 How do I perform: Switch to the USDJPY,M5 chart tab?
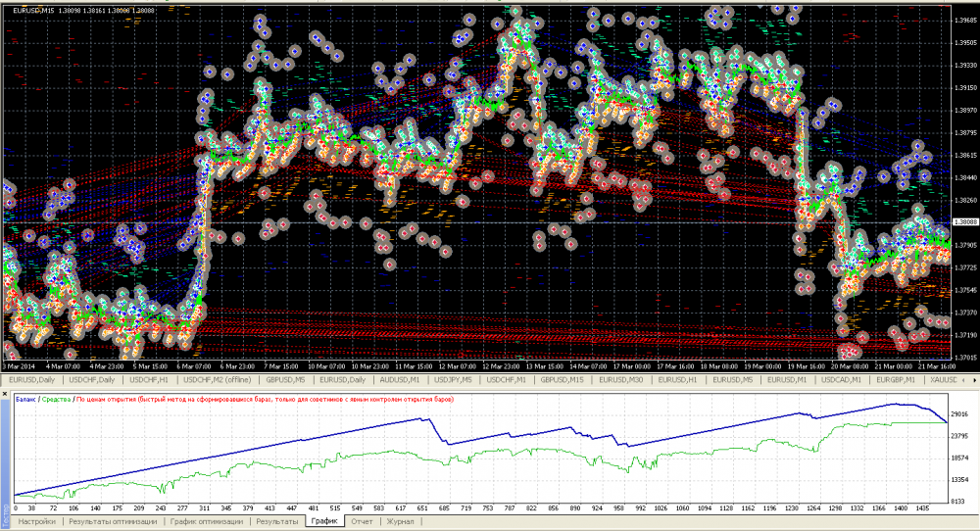(453, 380)
